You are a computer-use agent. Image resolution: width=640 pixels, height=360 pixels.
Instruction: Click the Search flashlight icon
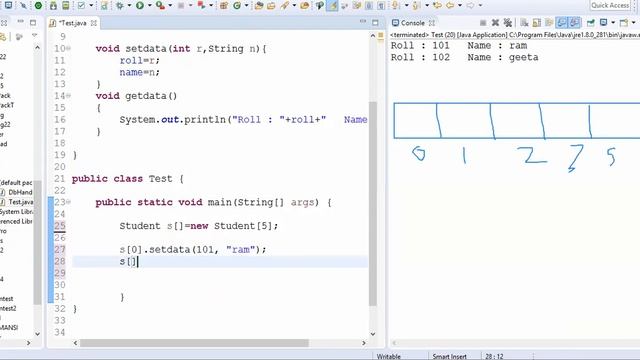pos(285,5)
